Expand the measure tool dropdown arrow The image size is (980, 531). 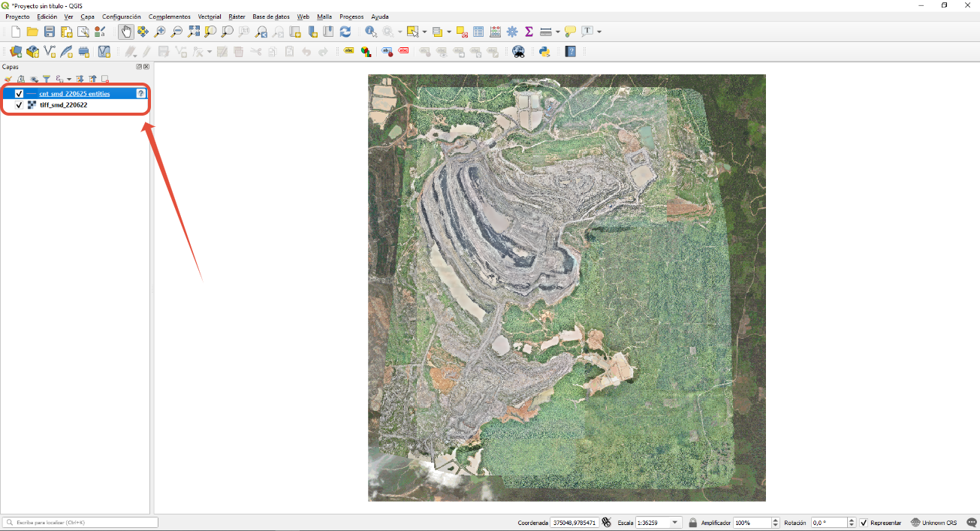tap(558, 32)
